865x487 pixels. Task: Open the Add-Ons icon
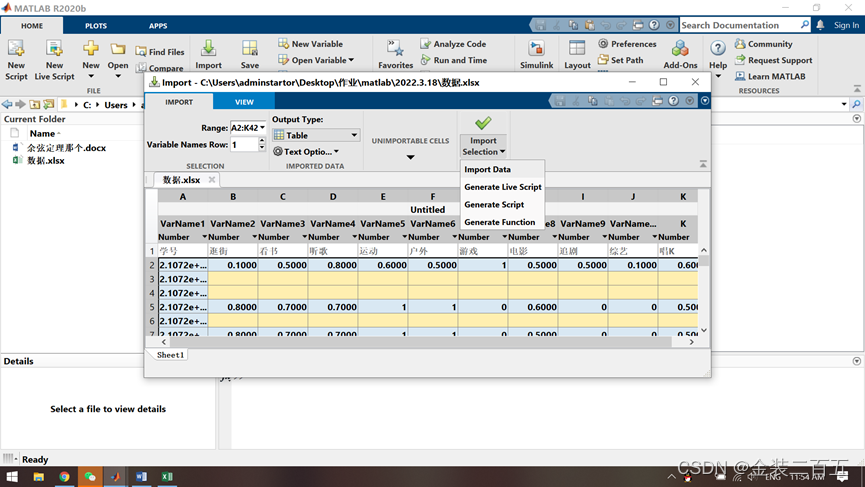coord(680,48)
